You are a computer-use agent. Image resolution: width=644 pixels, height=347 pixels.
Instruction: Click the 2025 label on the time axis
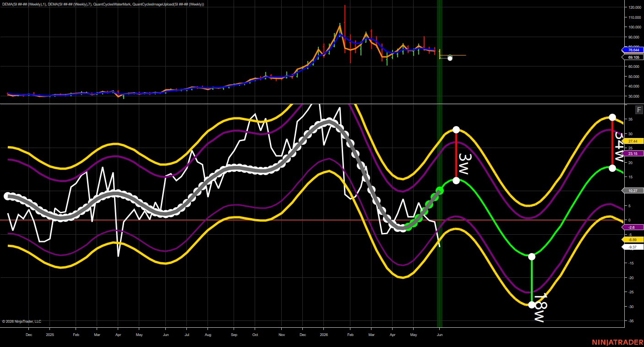coord(50,335)
